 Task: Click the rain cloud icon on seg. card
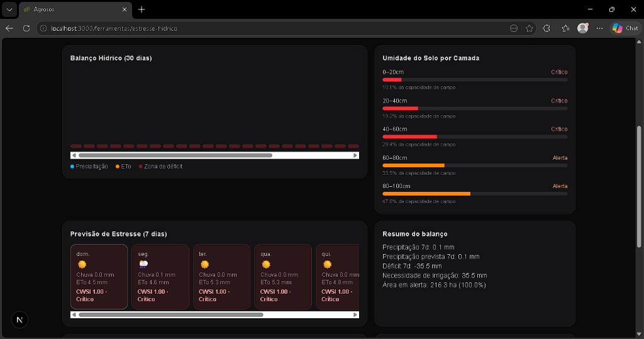point(143,264)
